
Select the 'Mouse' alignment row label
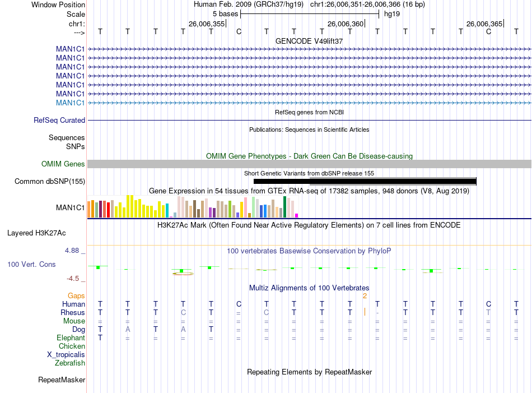tap(74, 321)
